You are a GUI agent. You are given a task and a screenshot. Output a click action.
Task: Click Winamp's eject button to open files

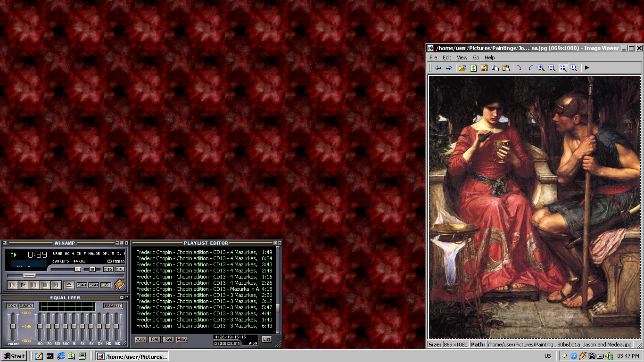tap(69, 285)
